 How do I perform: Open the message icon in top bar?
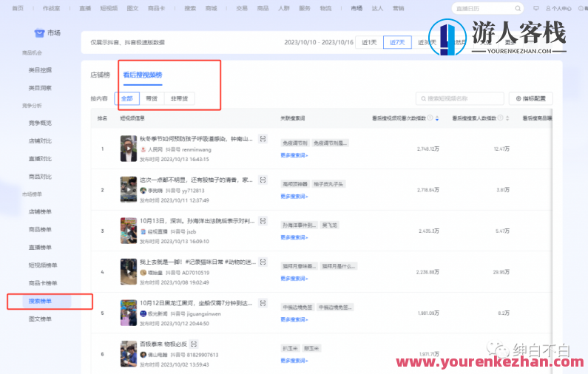536,8
